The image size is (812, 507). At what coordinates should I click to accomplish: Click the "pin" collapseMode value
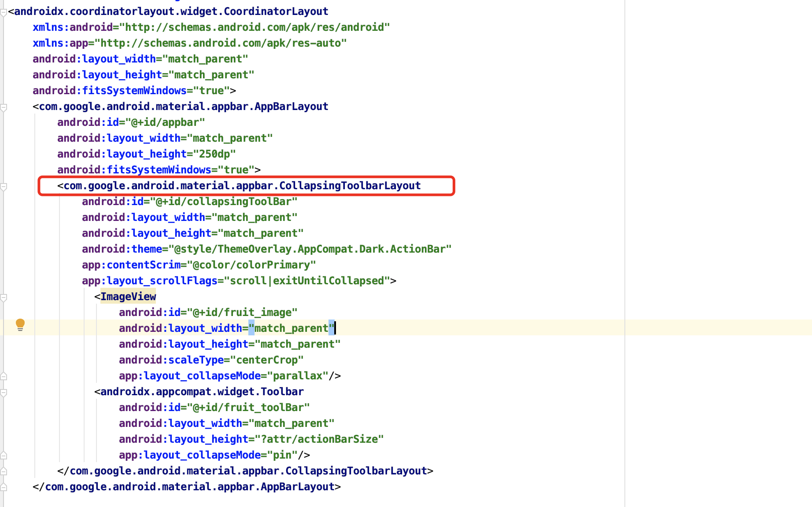[282, 455]
